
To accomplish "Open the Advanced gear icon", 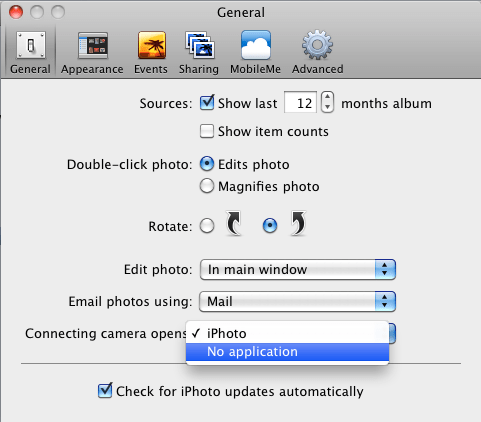I will tap(317, 45).
